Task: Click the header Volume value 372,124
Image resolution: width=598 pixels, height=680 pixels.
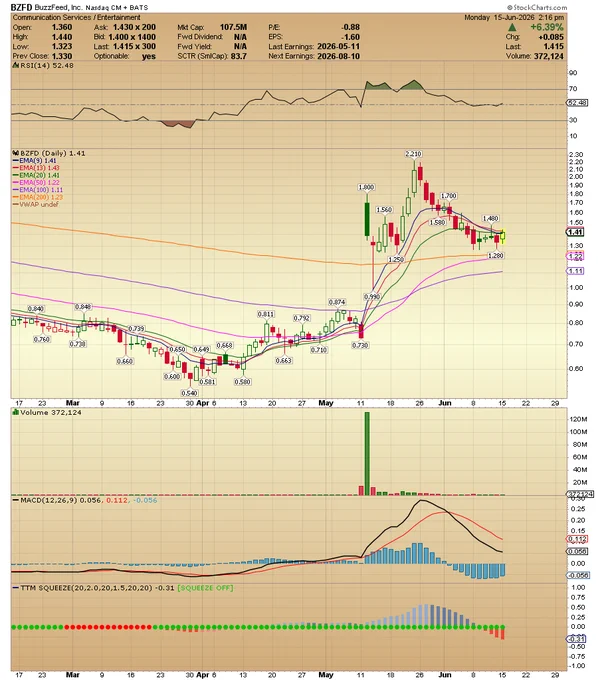Action: (x=549, y=56)
